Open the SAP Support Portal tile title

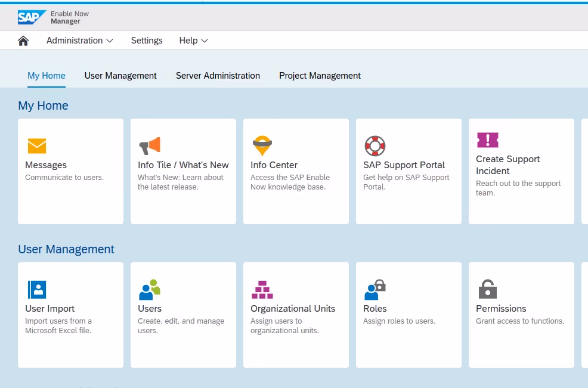click(x=404, y=165)
